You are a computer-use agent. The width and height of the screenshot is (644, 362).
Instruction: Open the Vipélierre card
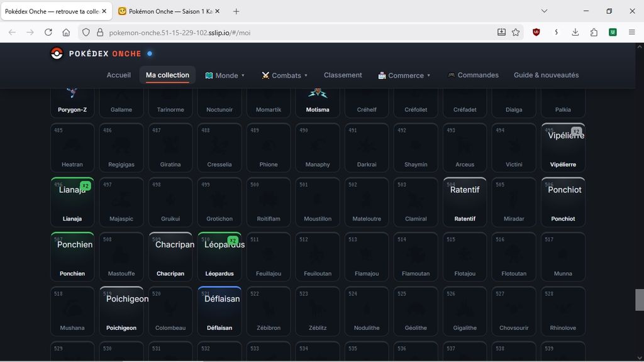563,147
